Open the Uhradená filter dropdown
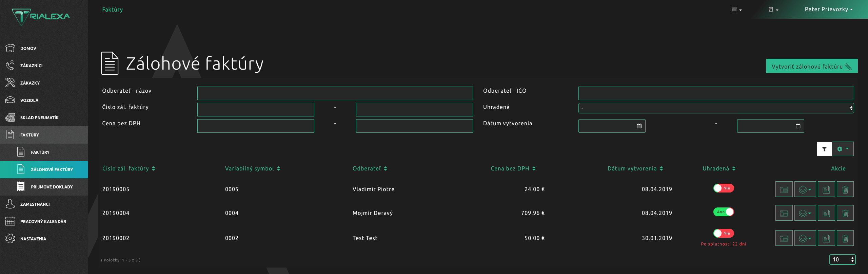 pos(716,108)
